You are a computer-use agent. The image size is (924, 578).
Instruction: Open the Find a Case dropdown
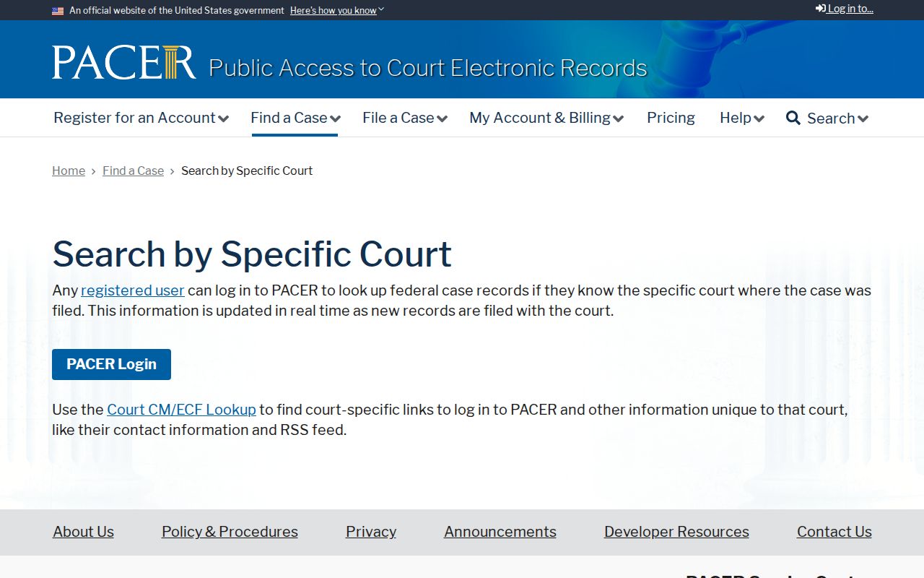pyautogui.click(x=295, y=118)
